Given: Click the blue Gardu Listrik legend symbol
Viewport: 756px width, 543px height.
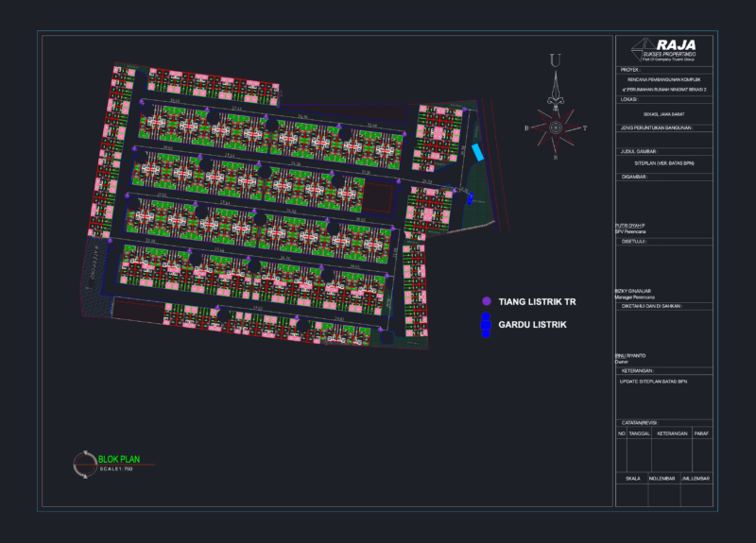Looking at the screenshot, I should (486, 325).
